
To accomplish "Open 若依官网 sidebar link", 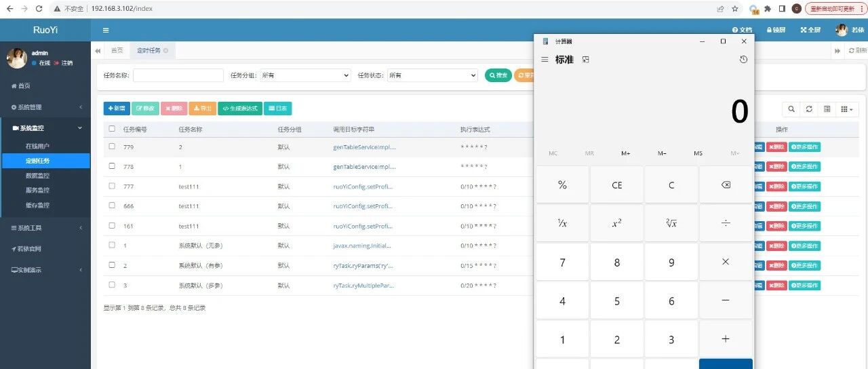I will pyautogui.click(x=45, y=249).
